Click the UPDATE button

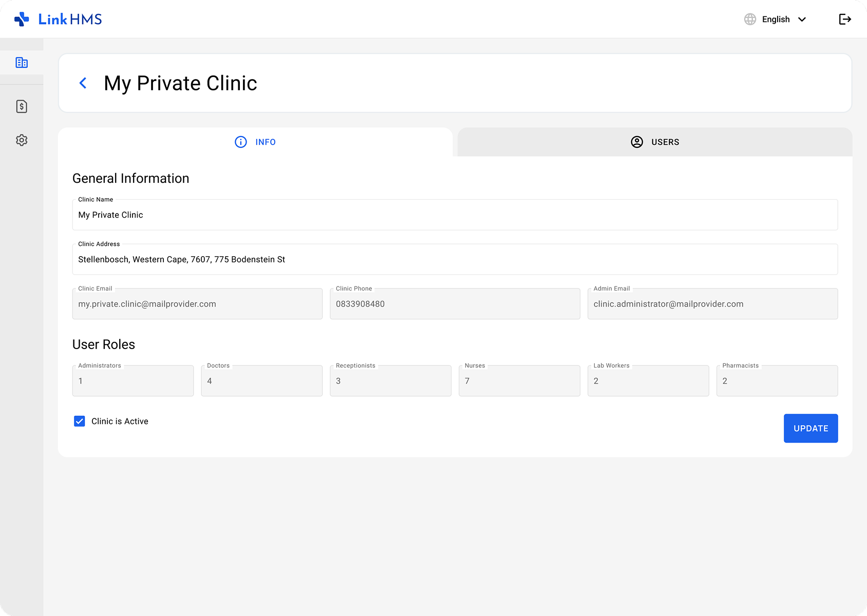click(811, 428)
